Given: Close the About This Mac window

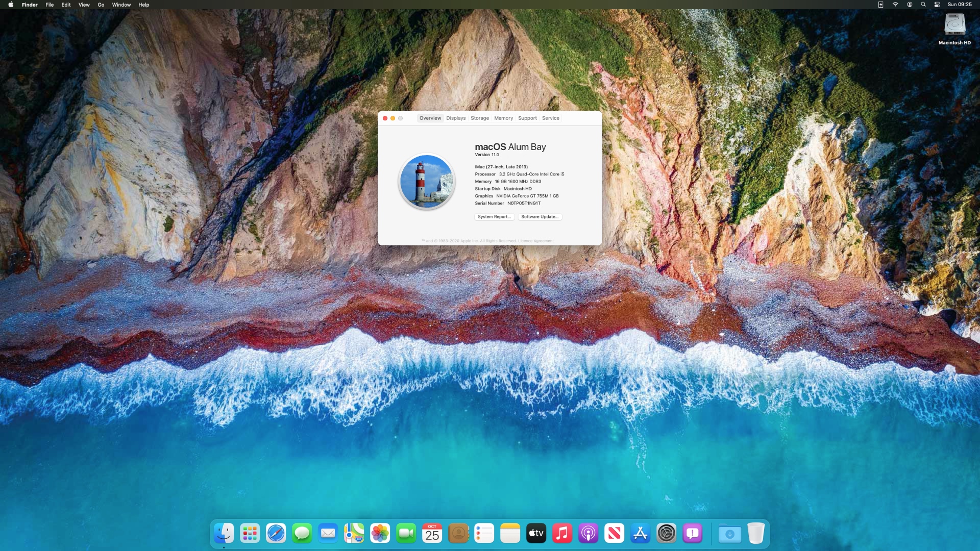Looking at the screenshot, I should 385,118.
